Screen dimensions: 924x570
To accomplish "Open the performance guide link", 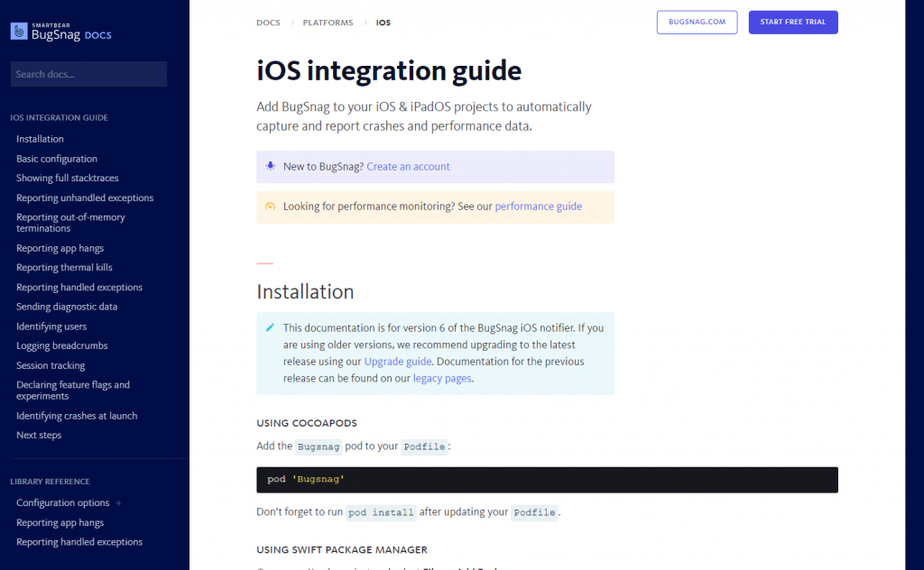I will 538,207.
